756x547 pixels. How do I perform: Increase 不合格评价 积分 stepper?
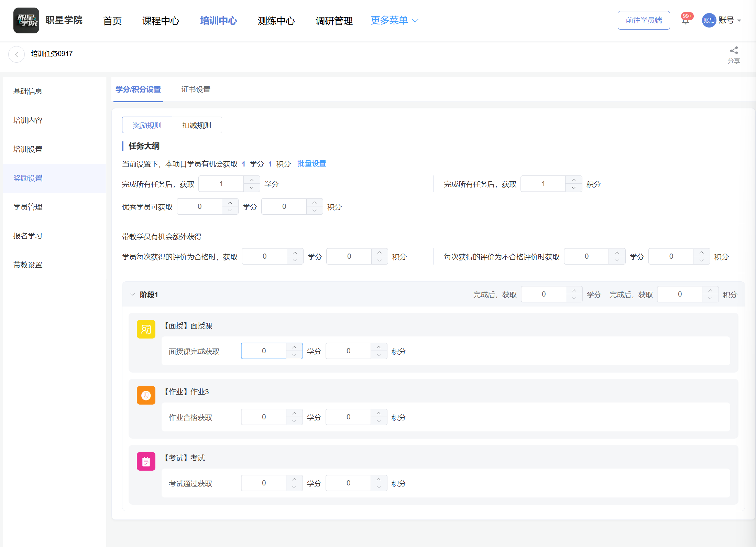click(702, 253)
